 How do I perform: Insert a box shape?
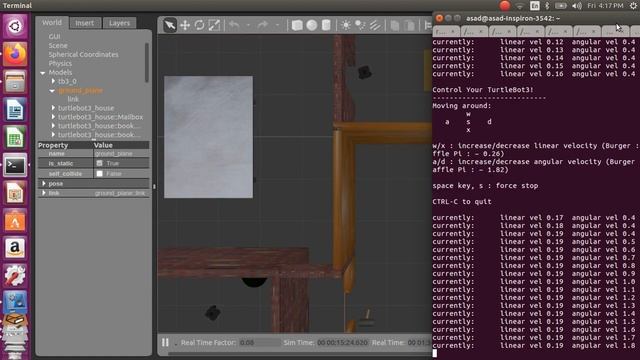[297, 25]
